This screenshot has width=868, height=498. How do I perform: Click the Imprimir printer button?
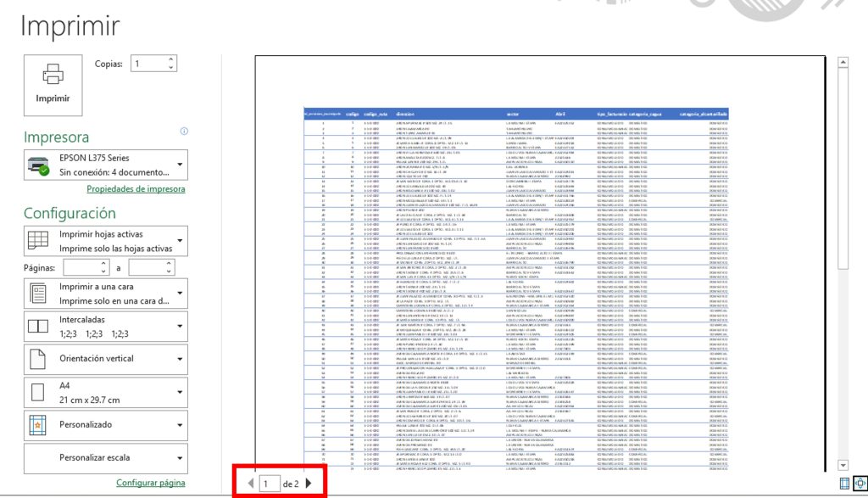pyautogui.click(x=53, y=84)
